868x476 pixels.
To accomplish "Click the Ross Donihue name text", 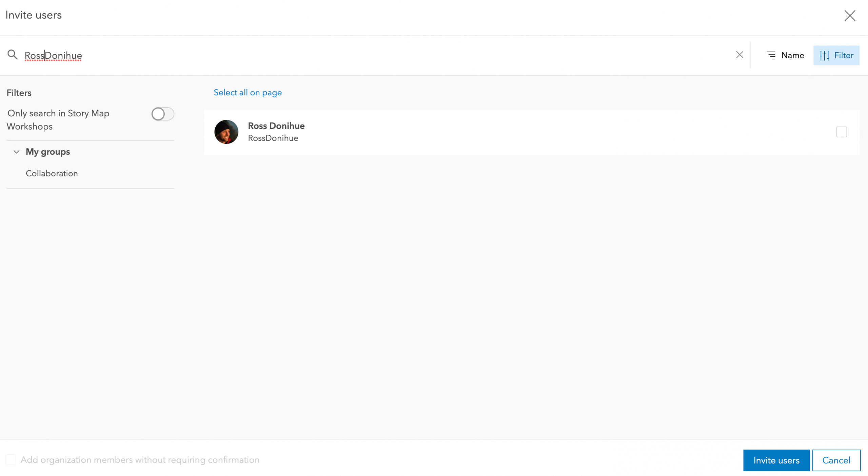I will point(276,126).
